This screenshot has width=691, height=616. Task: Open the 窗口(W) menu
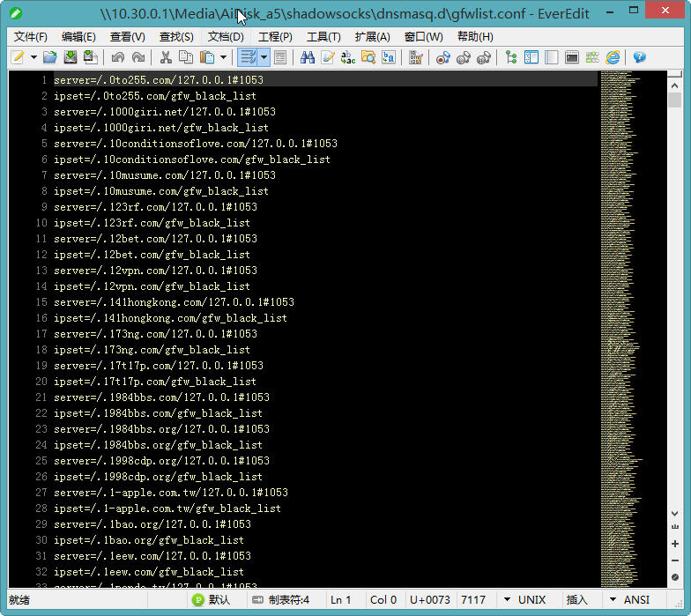tap(423, 37)
